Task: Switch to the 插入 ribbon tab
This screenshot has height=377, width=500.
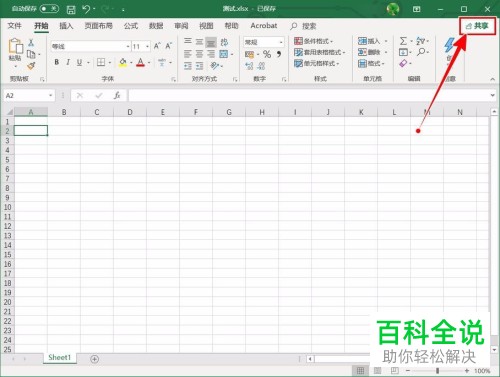Action: point(66,26)
